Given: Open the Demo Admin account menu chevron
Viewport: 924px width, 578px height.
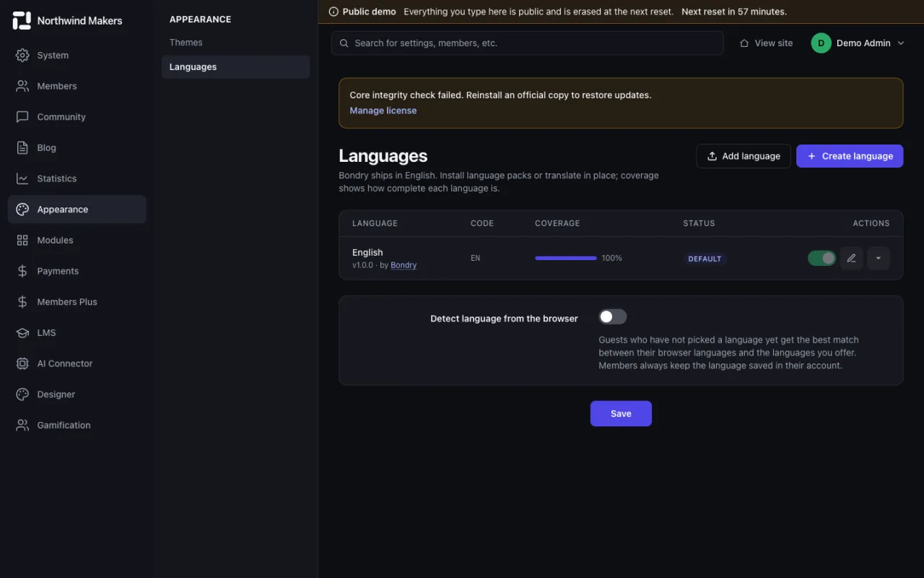Looking at the screenshot, I should pyautogui.click(x=901, y=43).
